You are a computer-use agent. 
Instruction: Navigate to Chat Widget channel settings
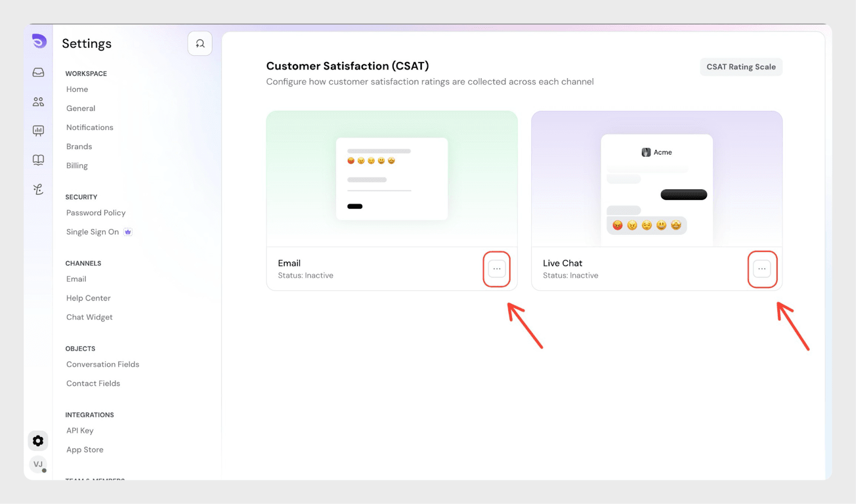pyautogui.click(x=89, y=317)
